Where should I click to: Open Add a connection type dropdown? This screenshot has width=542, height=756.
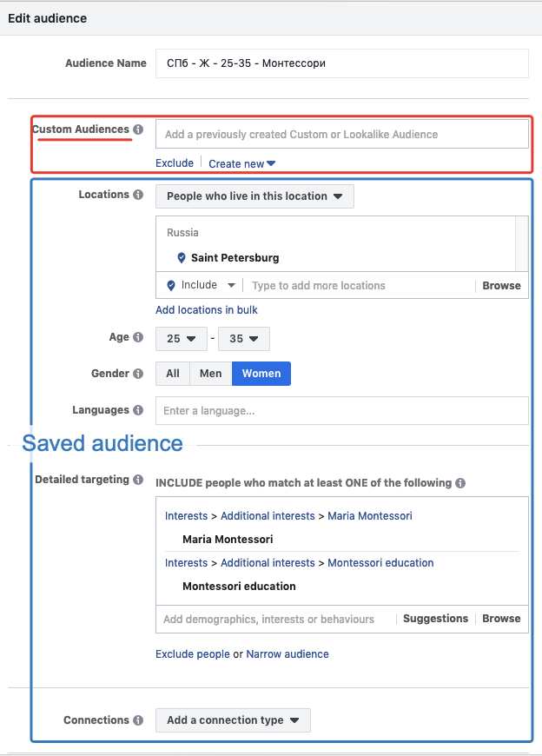tap(233, 720)
